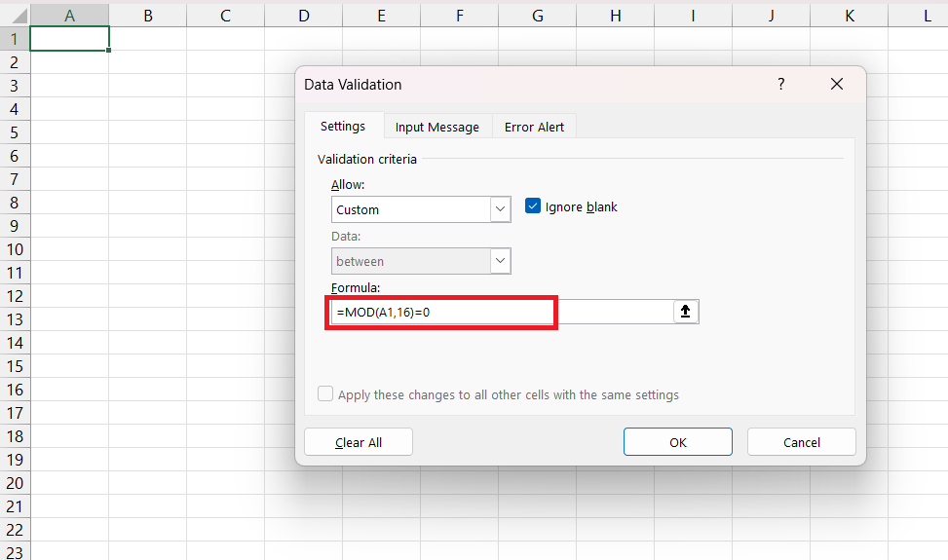Screen dimensions: 948x560
Task: Select row 8 header
Action: (15, 203)
